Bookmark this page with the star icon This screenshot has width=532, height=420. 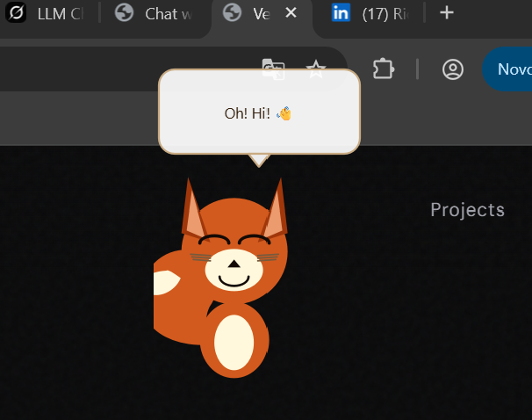click(316, 69)
